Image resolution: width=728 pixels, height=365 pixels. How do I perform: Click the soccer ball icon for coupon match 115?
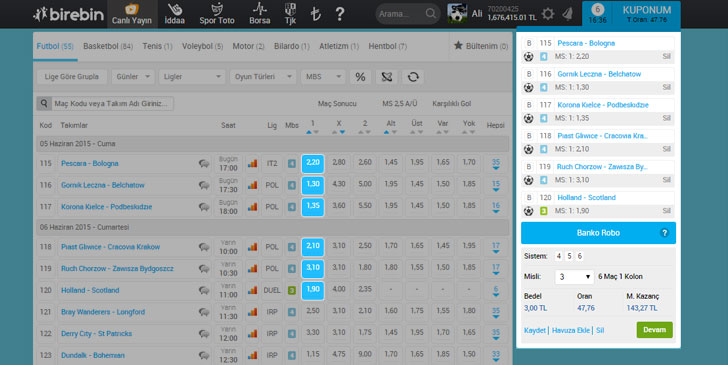click(528, 57)
